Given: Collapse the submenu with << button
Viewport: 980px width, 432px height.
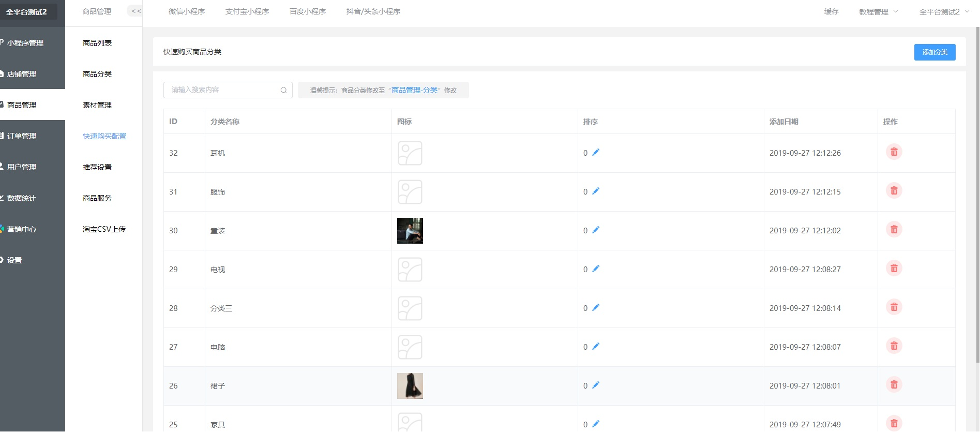Looking at the screenshot, I should point(135,11).
